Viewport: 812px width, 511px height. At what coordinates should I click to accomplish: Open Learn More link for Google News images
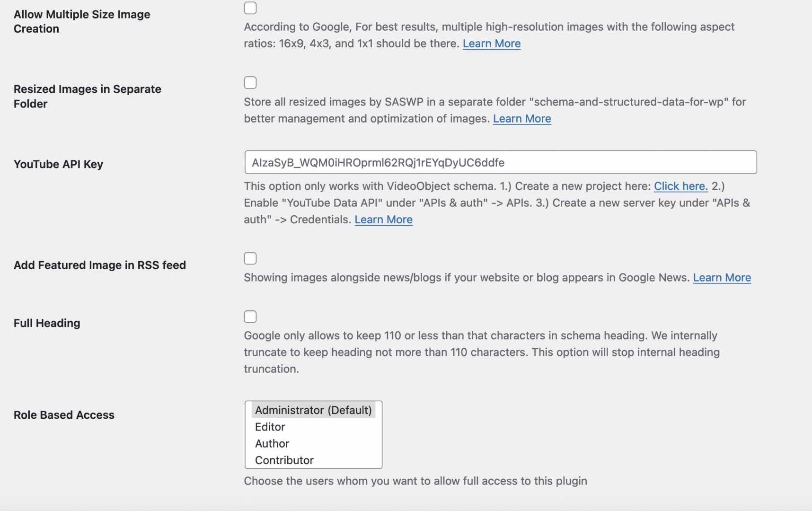click(x=722, y=278)
